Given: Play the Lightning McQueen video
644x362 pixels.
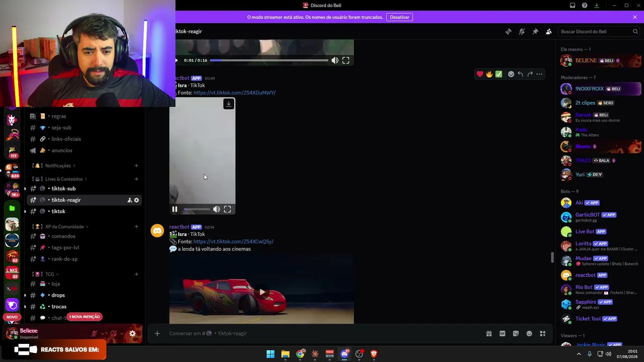Looking at the screenshot, I should point(262,292).
